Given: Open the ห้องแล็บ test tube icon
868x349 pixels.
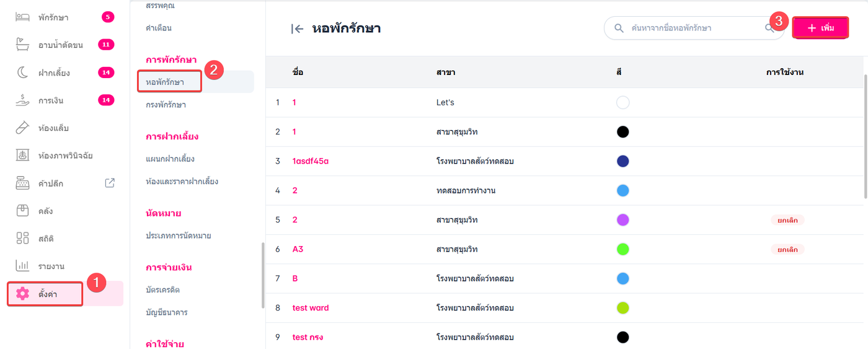Looking at the screenshot, I should 22,128.
